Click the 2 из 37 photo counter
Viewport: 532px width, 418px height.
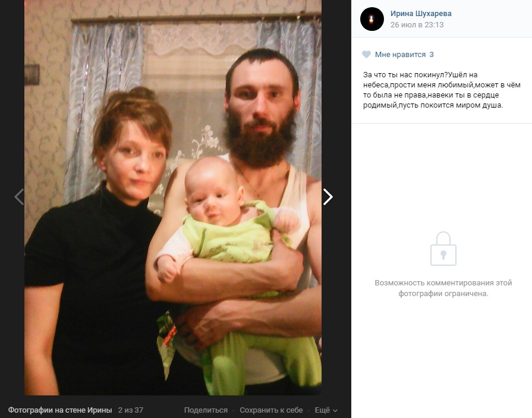point(131,410)
